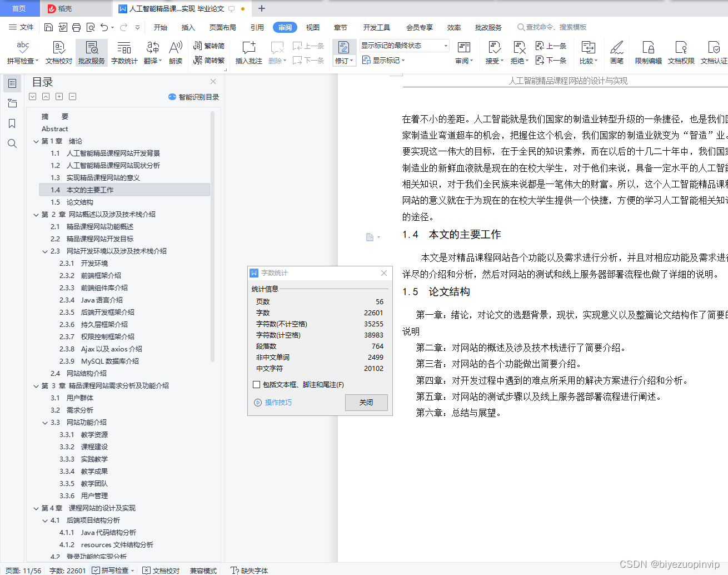
Task: Click 文档校对 in status bar
Action: (161, 571)
